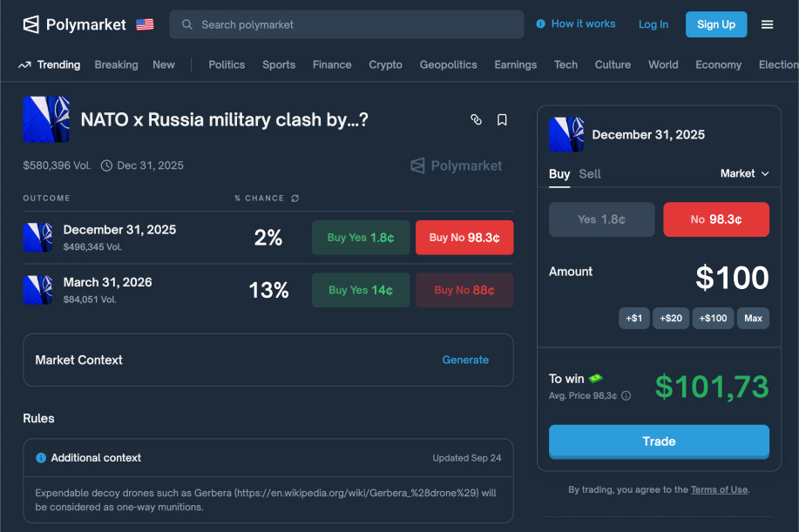Click the refresh icon beside % Chance
The height and width of the screenshot is (532, 799).
(295, 199)
